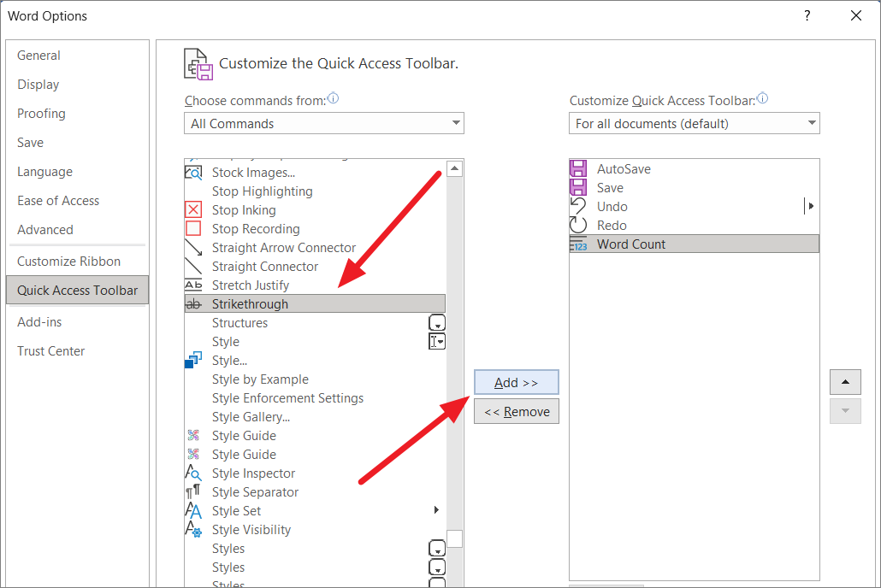Image resolution: width=881 pixels, height=588 pixels.
Task: Click the Style Inspector icon
Action: (x=192, y=473)
